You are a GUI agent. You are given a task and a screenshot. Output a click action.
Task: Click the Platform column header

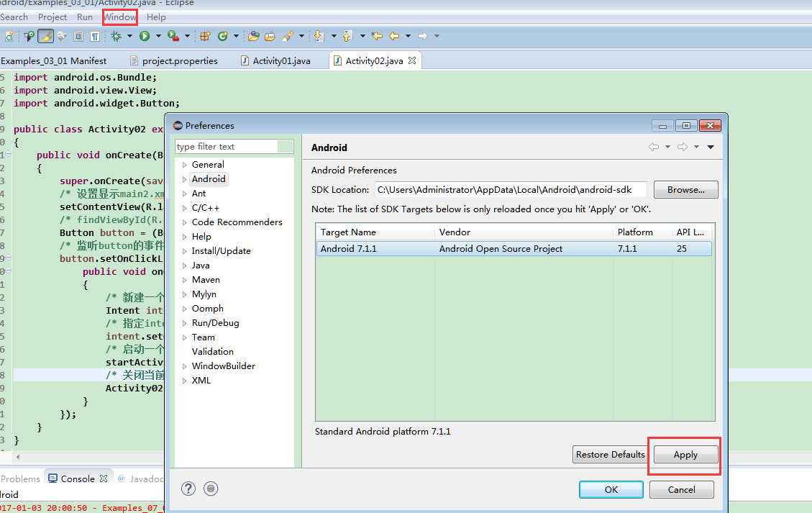point(643,232)
